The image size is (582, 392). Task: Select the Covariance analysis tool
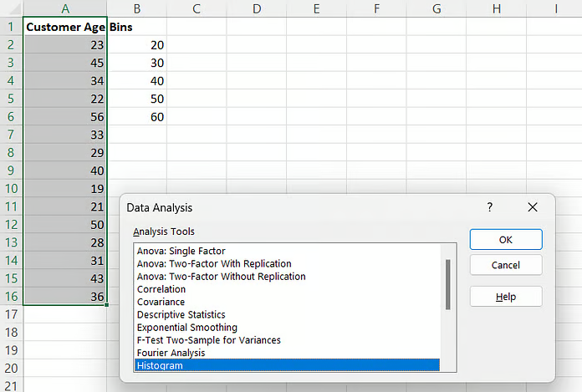click(x=161, y=302)
